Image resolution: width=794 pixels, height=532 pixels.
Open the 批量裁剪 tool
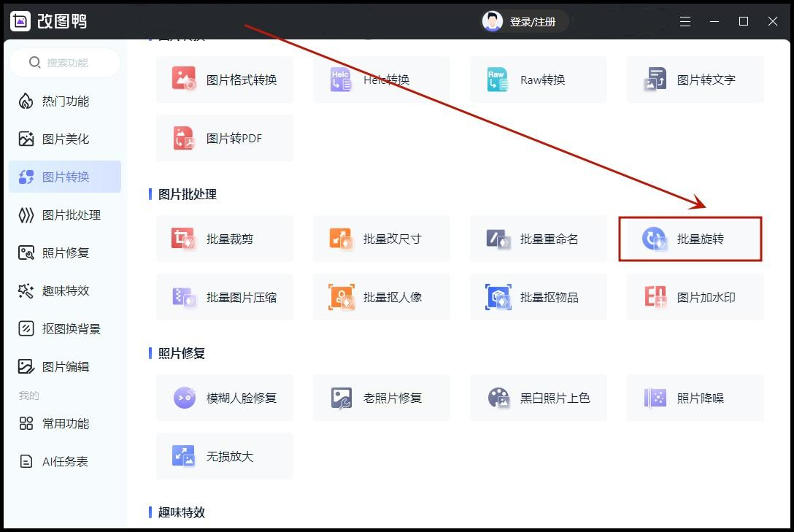pyautogui.click(x=224, y=239)
